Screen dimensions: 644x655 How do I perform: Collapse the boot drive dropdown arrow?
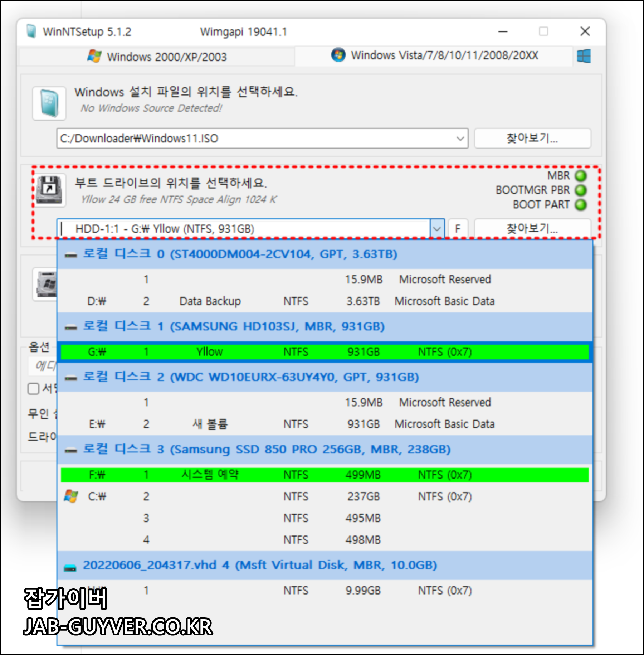437,228
